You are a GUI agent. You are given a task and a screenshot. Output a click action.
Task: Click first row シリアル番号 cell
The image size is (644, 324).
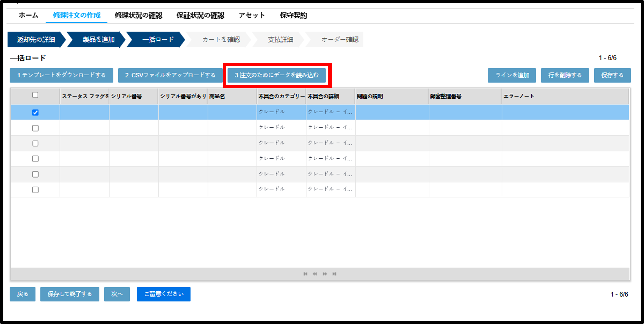tap(134, 112)
